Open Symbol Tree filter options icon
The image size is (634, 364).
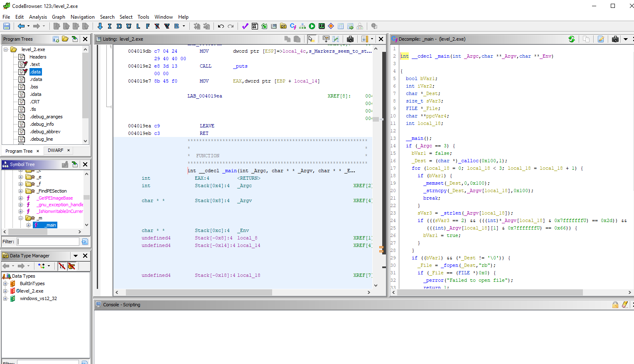pos(85,242)
